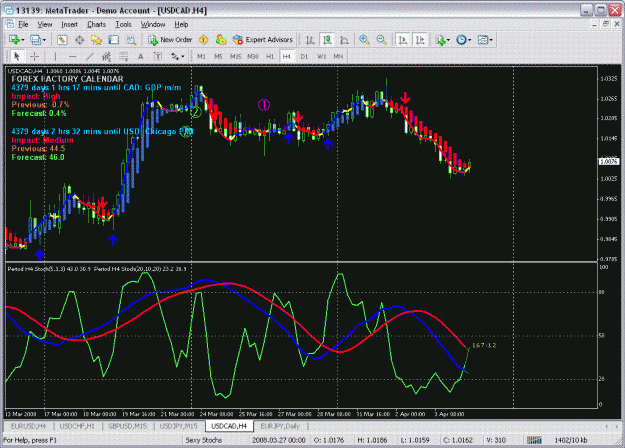Open the Data Window panel
This screenshot has width=625, height=448.
pyautogui.click(x=79, y=39)
